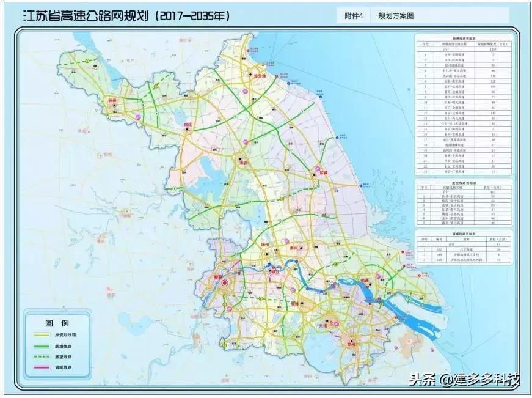Viewport: 532px width, 398px height.
Task: Click the 新增线路 legend text
Action: point(63,347)
